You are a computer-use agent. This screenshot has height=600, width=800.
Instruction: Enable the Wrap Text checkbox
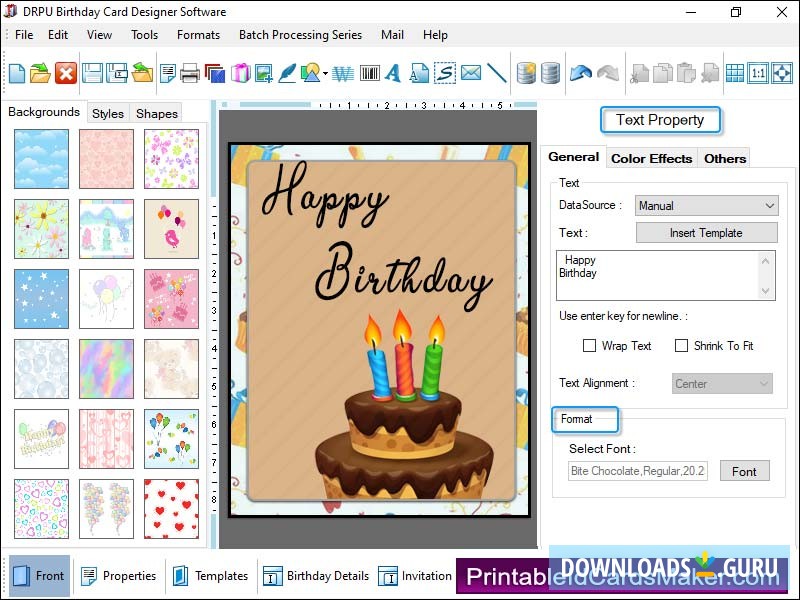(589, 346)
